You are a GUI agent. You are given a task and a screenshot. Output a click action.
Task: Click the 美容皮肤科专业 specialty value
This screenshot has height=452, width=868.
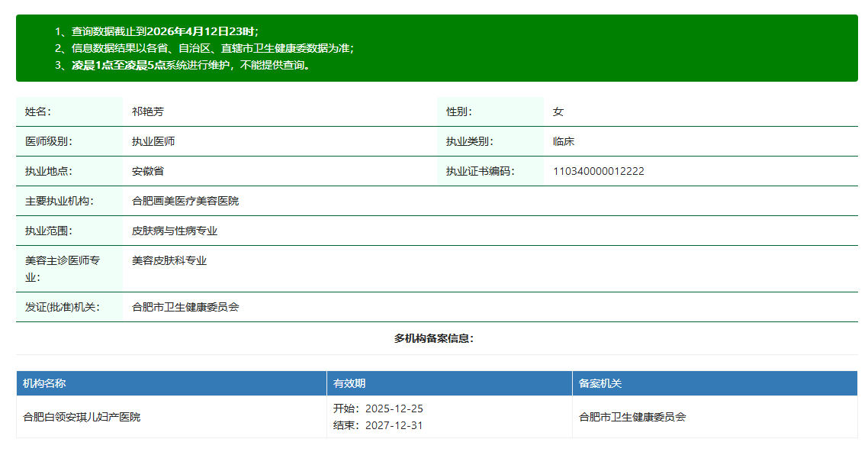[x=169, y=260]
